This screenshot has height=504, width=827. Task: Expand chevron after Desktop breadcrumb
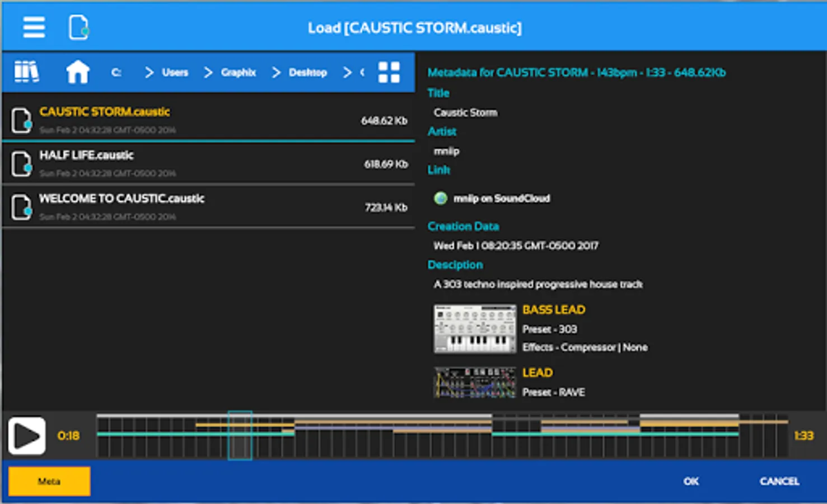[x=347, y=72]
